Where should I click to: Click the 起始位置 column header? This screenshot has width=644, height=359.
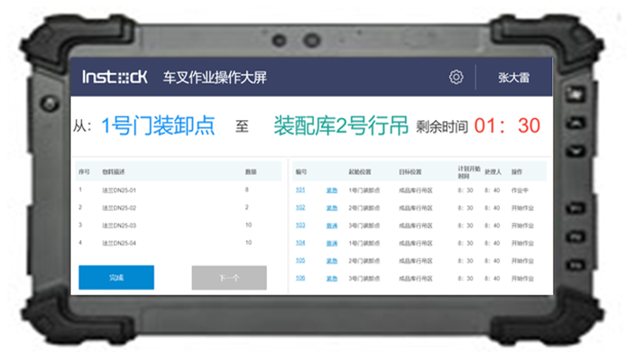coord(360,172)
